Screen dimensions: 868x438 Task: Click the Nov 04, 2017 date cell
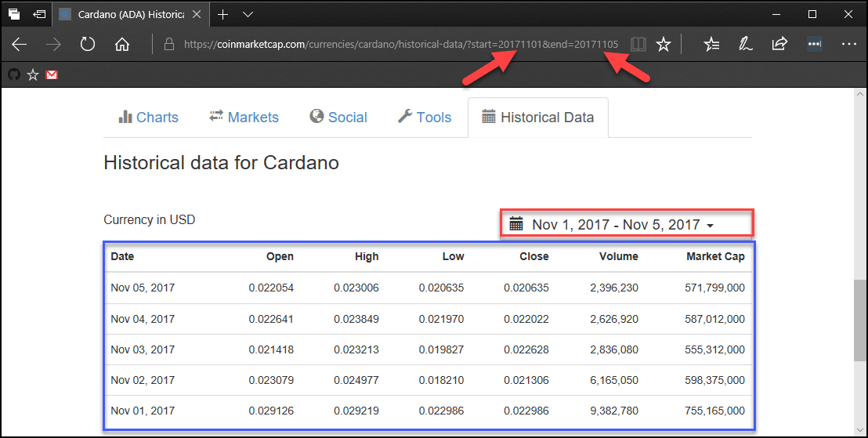pyautogui.click(x=143, y=319)
